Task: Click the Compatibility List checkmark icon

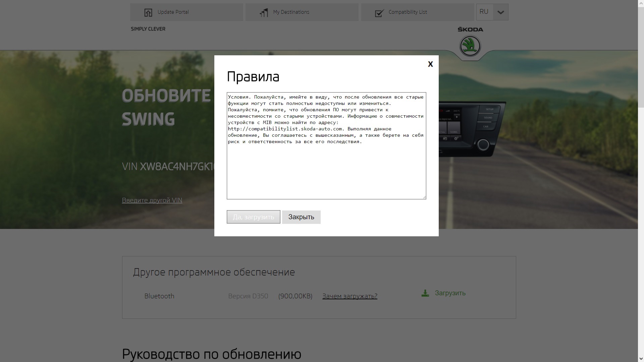Action: (x=379, y=13)
